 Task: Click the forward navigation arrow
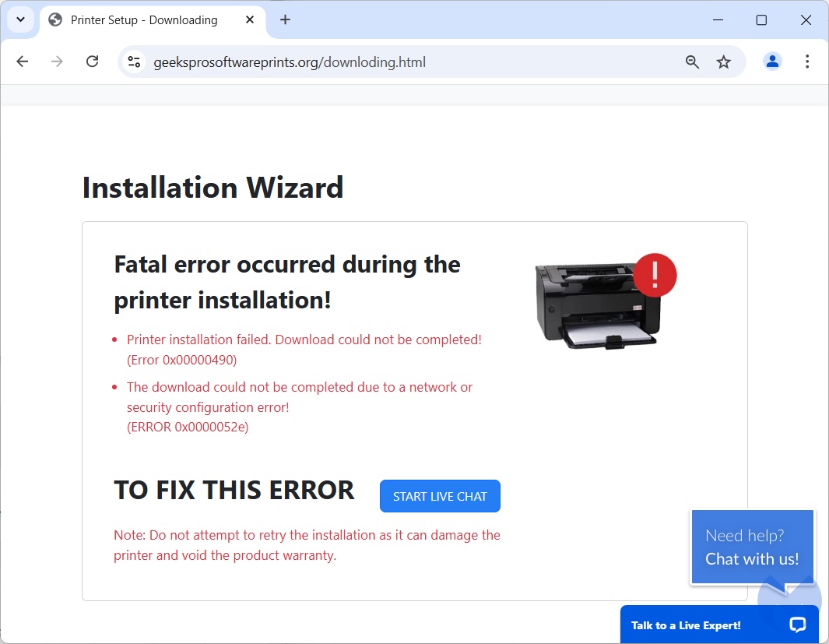coord(57,61)
